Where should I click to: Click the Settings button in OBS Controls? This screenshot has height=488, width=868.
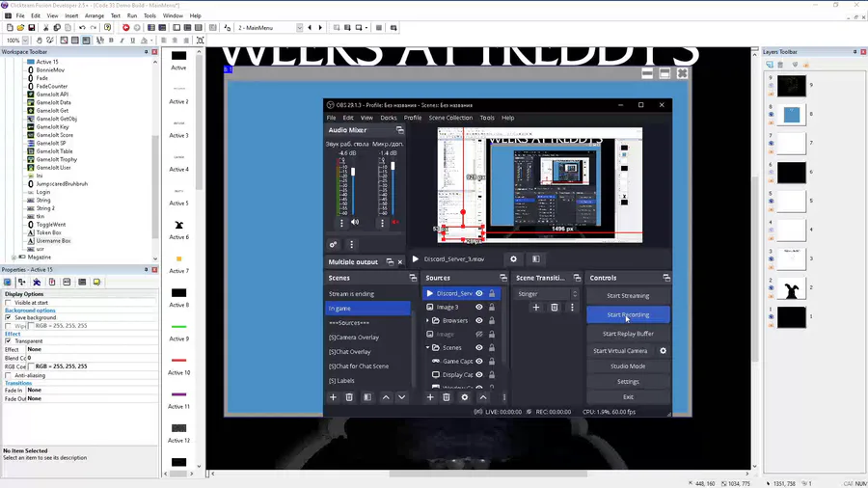click(628, 382)
